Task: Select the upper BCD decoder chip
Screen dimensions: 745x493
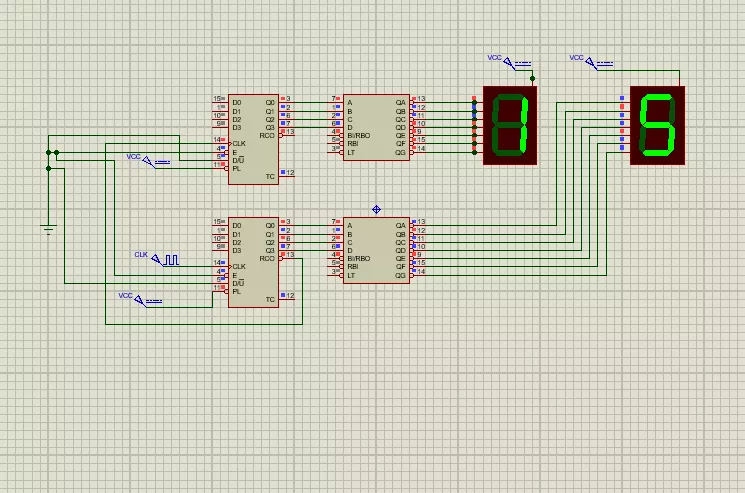Action: 376,127
